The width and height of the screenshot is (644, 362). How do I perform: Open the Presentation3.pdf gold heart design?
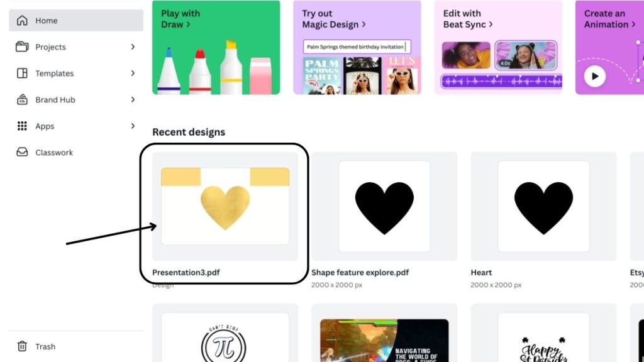pyautogui.click(x=225, y=206)
